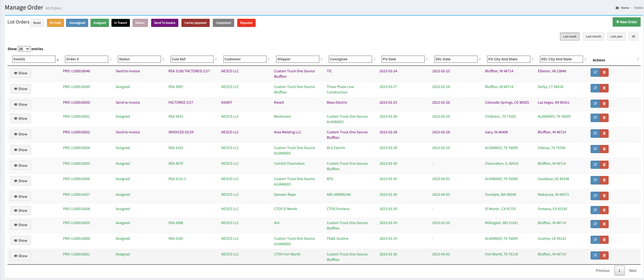The image size is (644, 280).
Task: Show details for order PRO-1100016055
Action: (20, 166)
